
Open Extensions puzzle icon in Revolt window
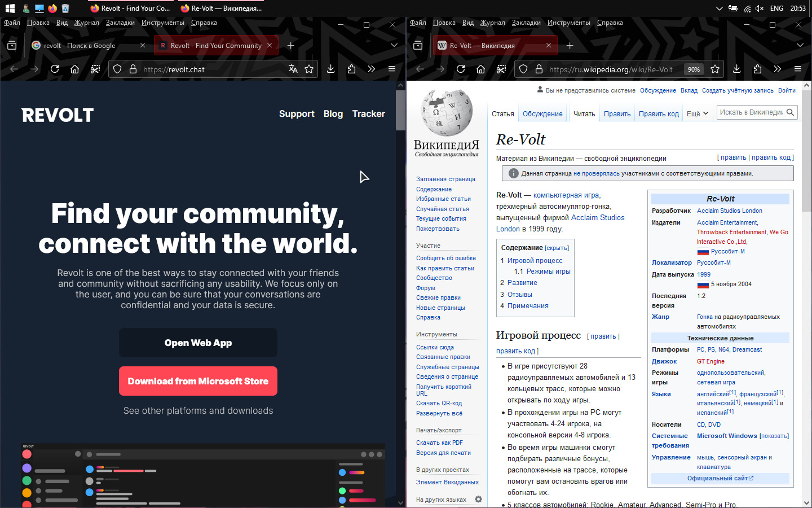pos(351,69)
